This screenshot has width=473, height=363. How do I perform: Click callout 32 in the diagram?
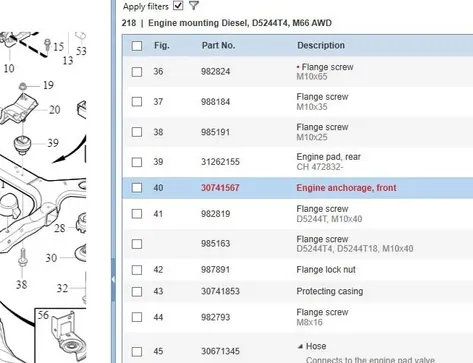point(62,288)
